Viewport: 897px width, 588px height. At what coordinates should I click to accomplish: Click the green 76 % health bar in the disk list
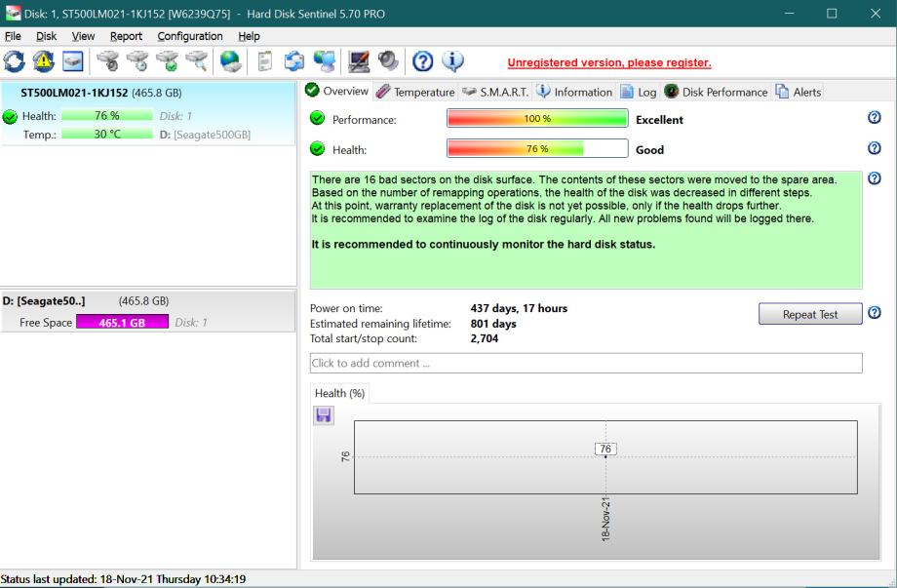click(107, 115)
